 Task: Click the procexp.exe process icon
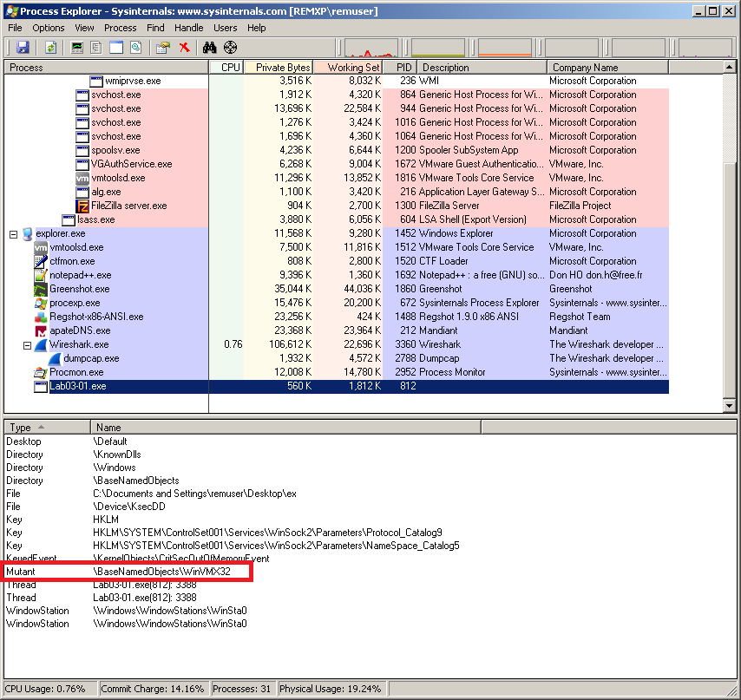pos(41,304)
